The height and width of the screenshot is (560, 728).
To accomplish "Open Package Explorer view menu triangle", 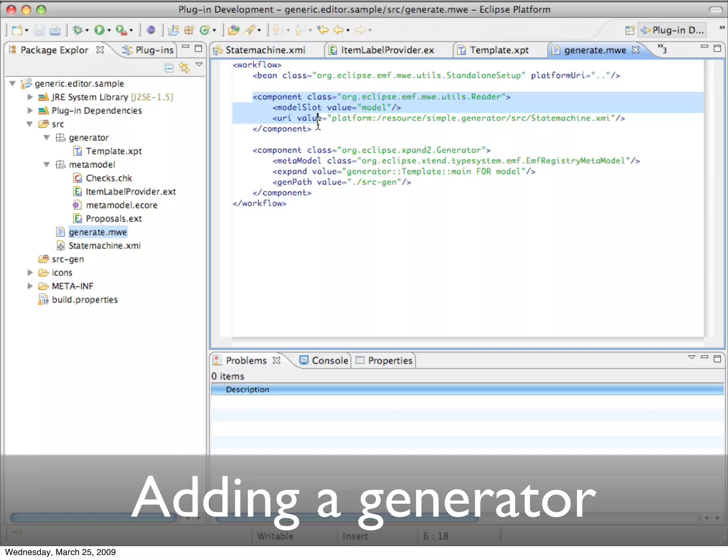I will coord(199,65).
